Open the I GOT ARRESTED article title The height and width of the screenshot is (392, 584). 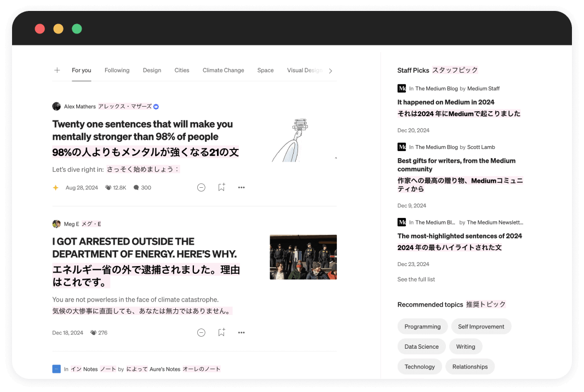pos(145,247)
